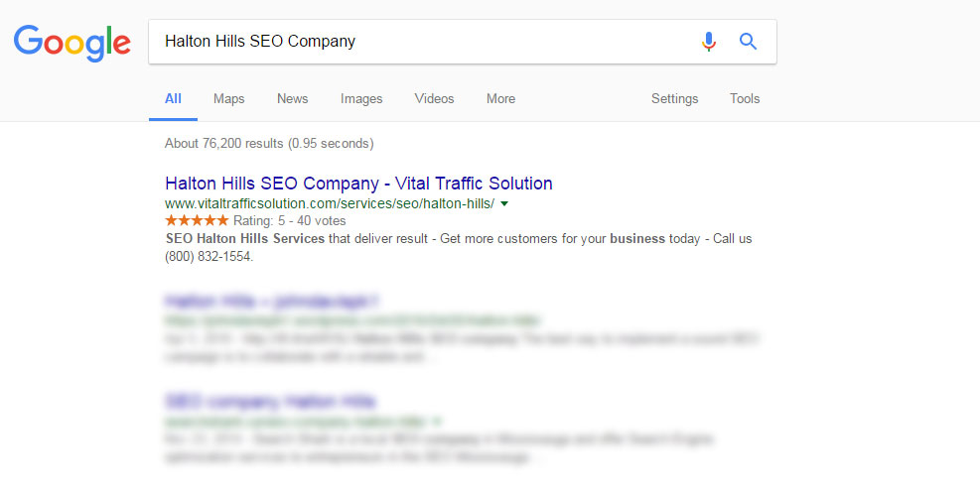Start voice search with microphone icon
Screen dimensions: 980x499
(x=708, y=42)
